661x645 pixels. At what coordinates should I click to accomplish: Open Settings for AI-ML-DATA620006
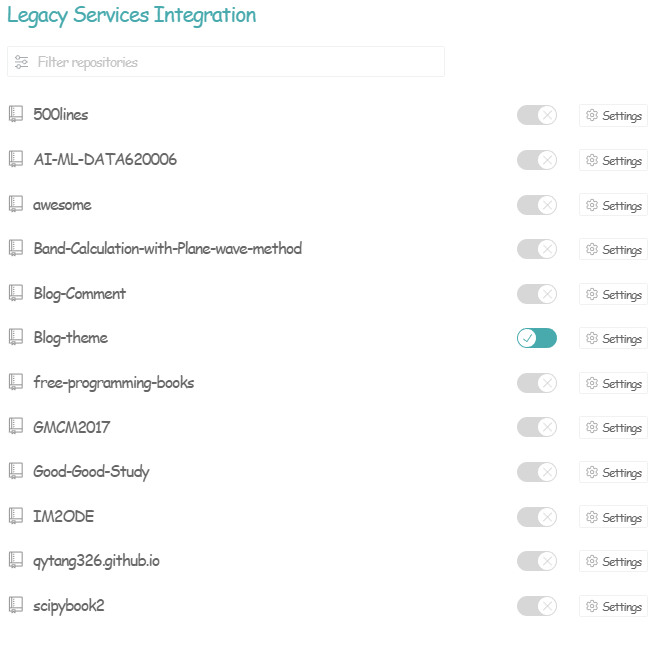coord(613,160)
